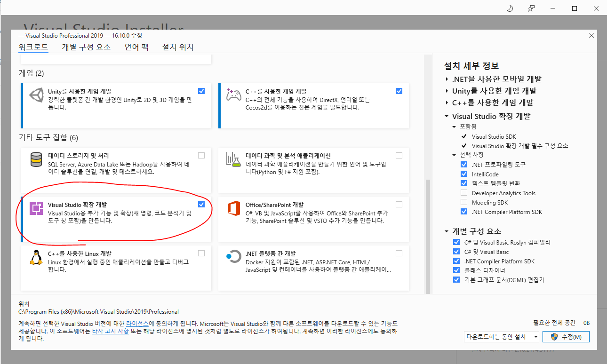Click the .NET cross-platform workload icon

[234, 257]
